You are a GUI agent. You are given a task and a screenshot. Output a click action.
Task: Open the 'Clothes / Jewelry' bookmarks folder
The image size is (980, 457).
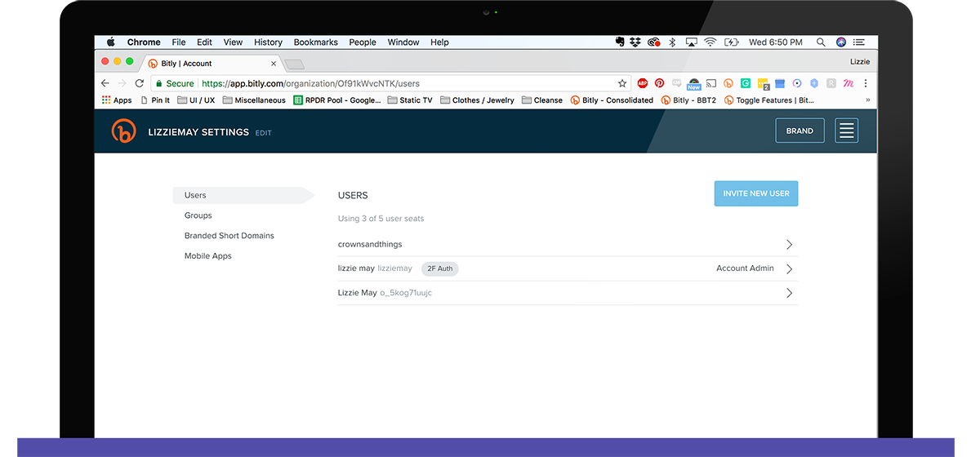pos(478,100)
